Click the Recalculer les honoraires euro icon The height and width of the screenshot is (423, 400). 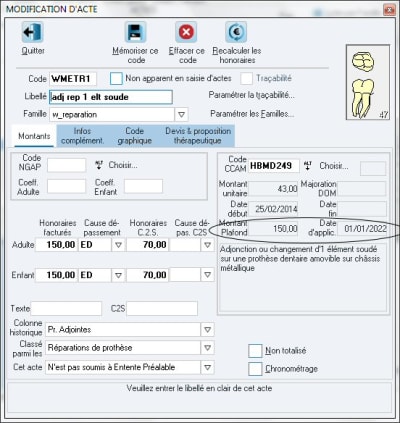(236, 32)
